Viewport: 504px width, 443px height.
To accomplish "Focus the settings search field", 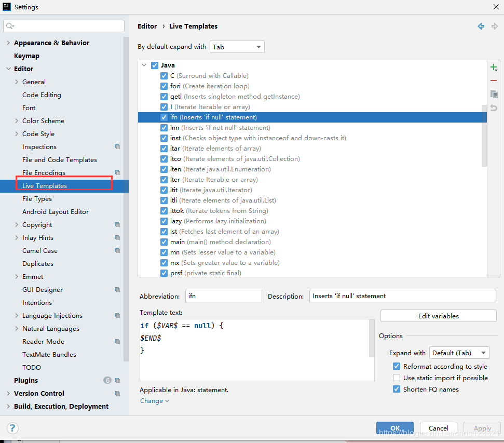I will coord(64,26).
